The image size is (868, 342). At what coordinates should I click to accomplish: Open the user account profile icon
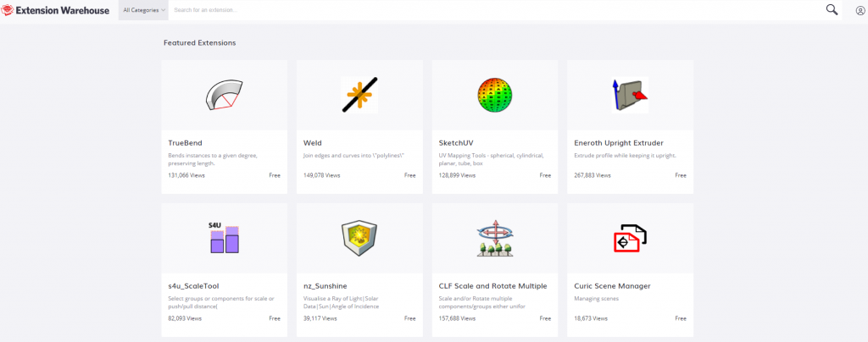860,10
